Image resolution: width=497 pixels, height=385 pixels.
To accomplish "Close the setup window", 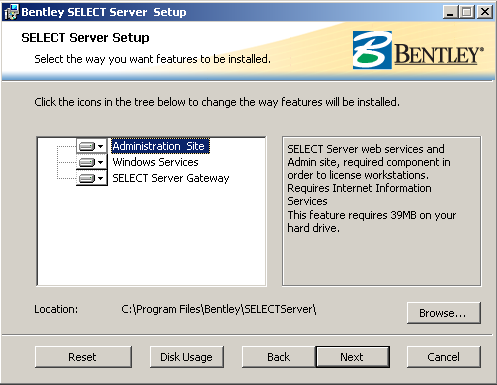I will [485, 12].
